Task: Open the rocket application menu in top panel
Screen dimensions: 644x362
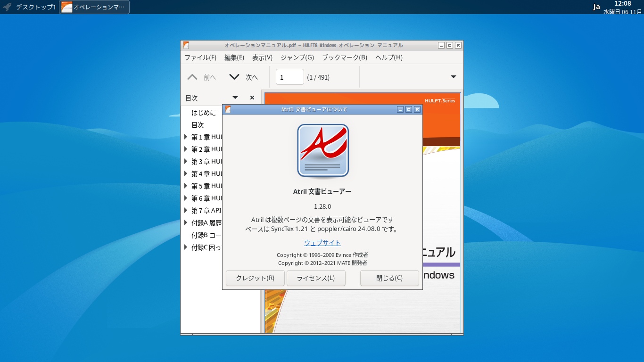Action: pyautogui.click(x=7, y=7)
